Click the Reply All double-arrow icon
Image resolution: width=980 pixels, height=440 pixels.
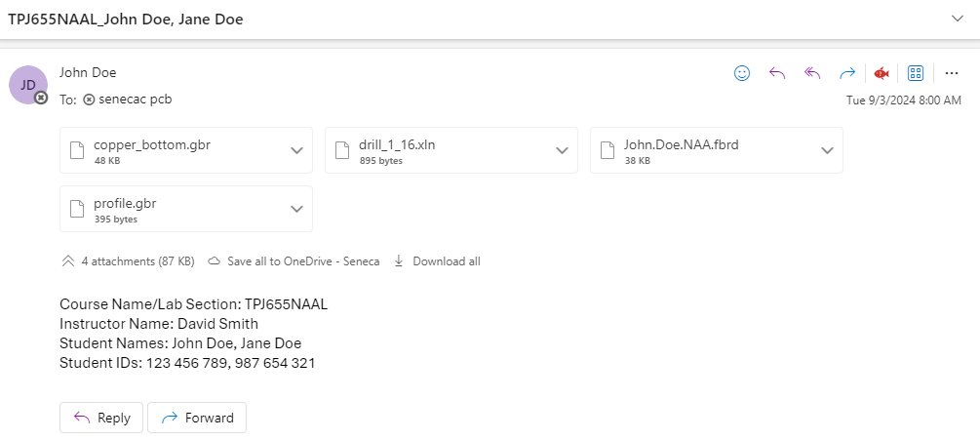[812, 74]
